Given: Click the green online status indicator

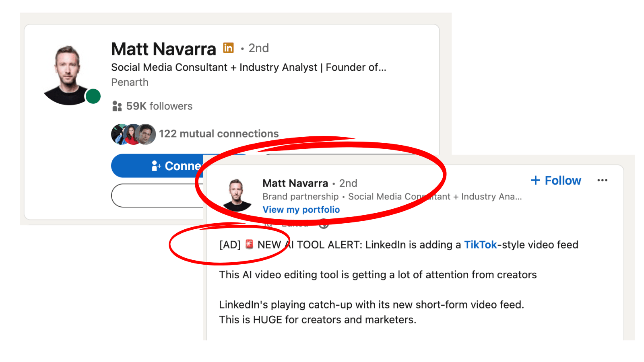Looking at the screenshot, I should coord(93,97).
